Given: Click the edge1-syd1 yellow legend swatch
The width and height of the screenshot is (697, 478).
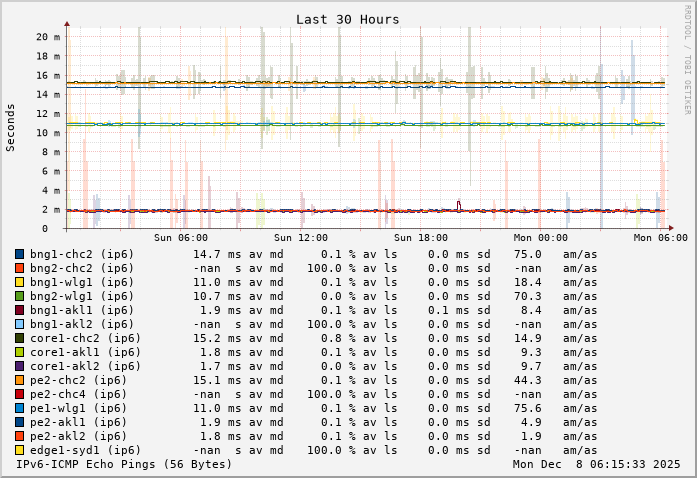Looking at the screenshot, I should (19, 450).
